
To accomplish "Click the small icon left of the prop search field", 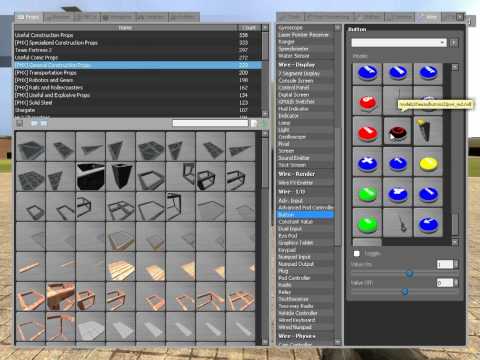I will pos(19,124).
